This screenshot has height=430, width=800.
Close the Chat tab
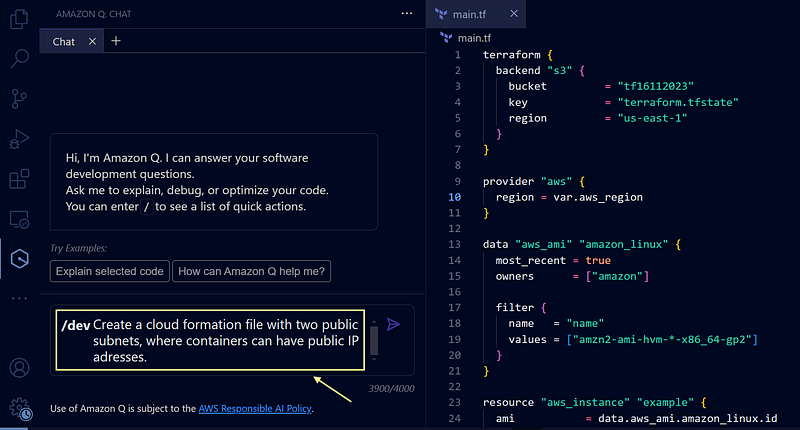92,41
